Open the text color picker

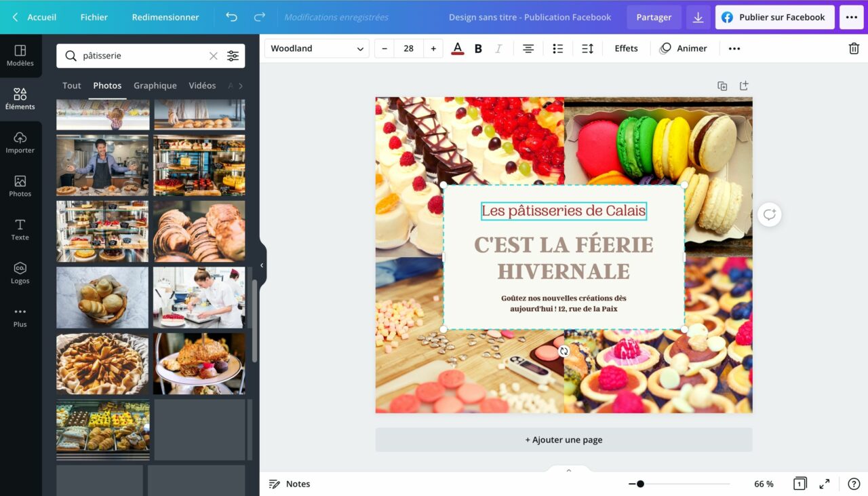click(x=456, y=48)
